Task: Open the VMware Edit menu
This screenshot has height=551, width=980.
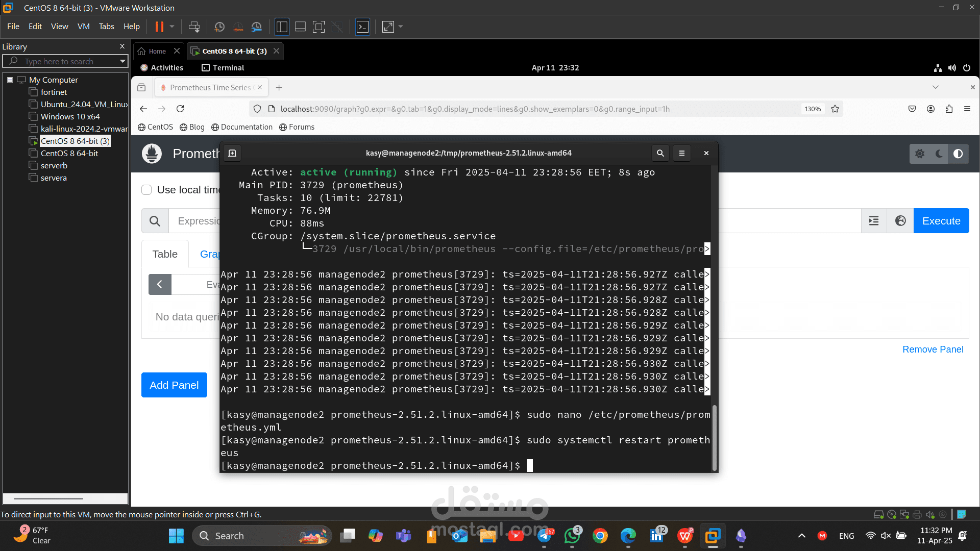Action: [x=35, y=27]
